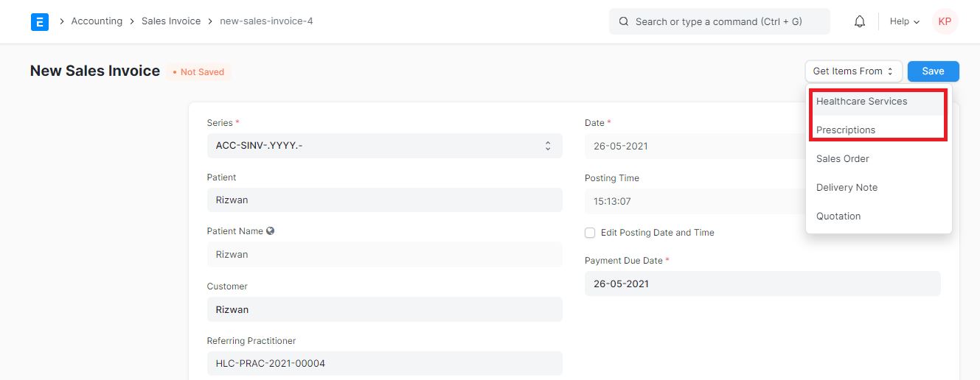Click the KP user avatar
980x380 pixels.
(945, 21)
